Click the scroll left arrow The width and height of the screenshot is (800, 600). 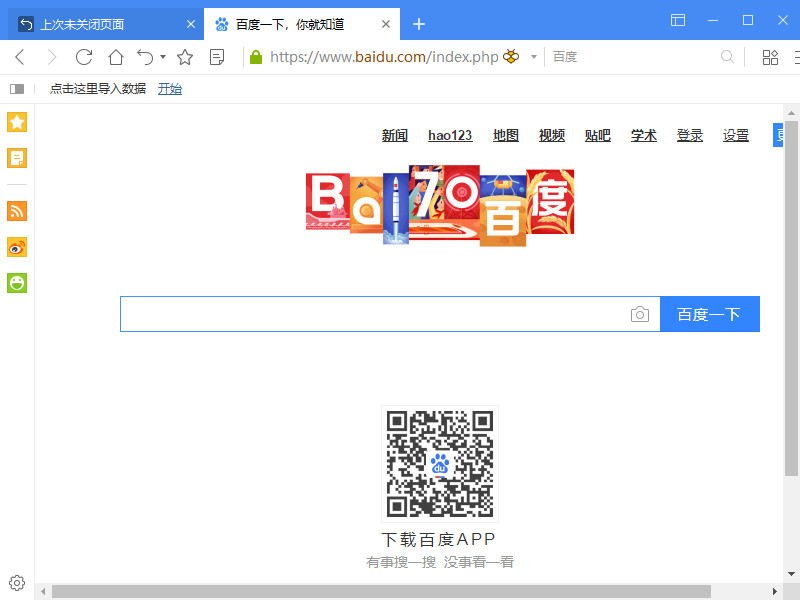coord(43,591)
